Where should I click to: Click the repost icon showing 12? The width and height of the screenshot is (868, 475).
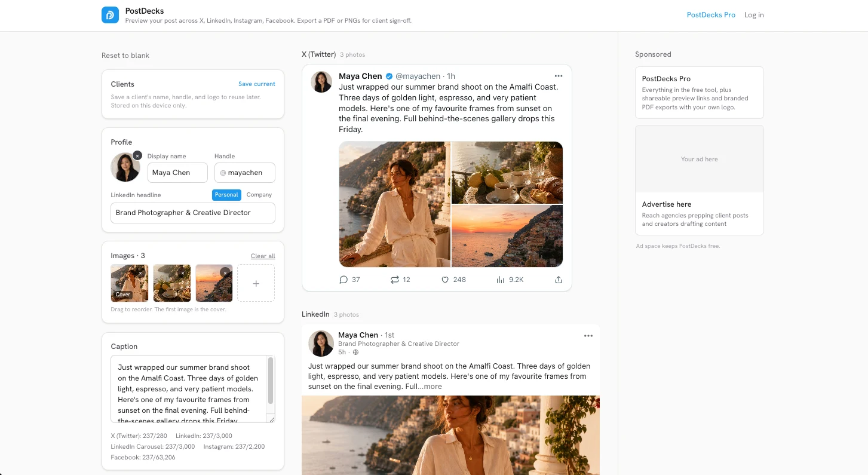[x=395, y=280]
